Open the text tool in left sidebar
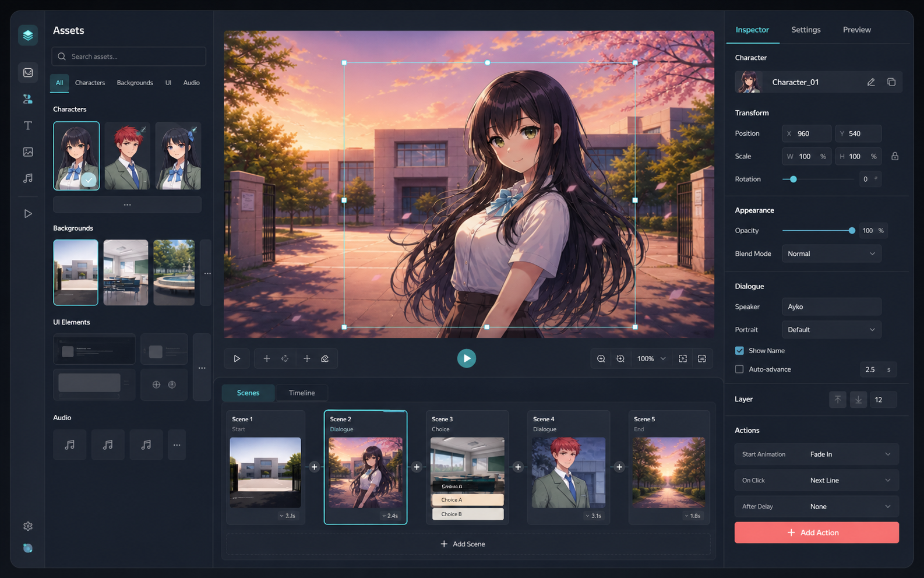 pos(27,125)
